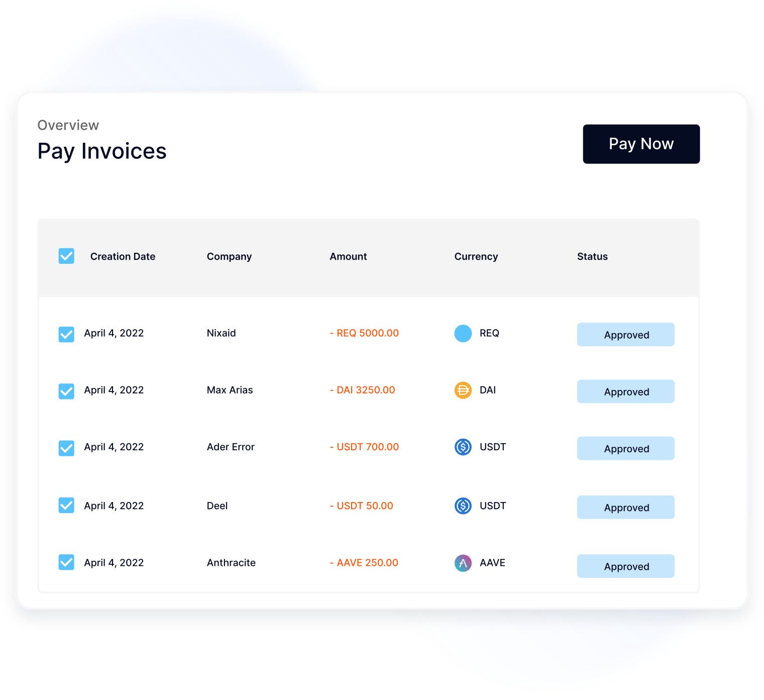Click the Approved status on the Deel row
The width and height of the screenshot is (764, 700).
[x=625, y=507]
